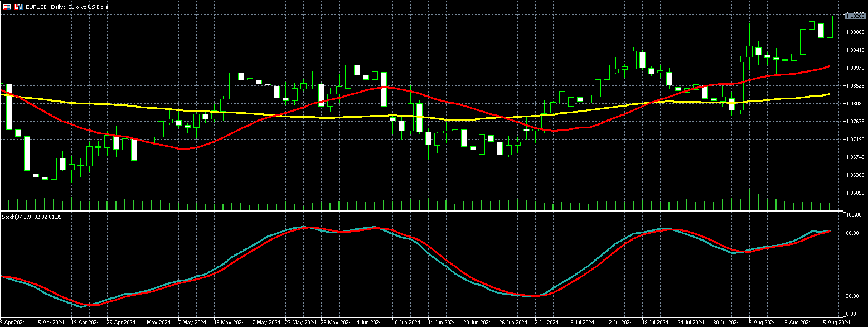Click the 100.00 stochastic scale label
Viewport: 868px width, 327px height.
[x=852, y=215]
